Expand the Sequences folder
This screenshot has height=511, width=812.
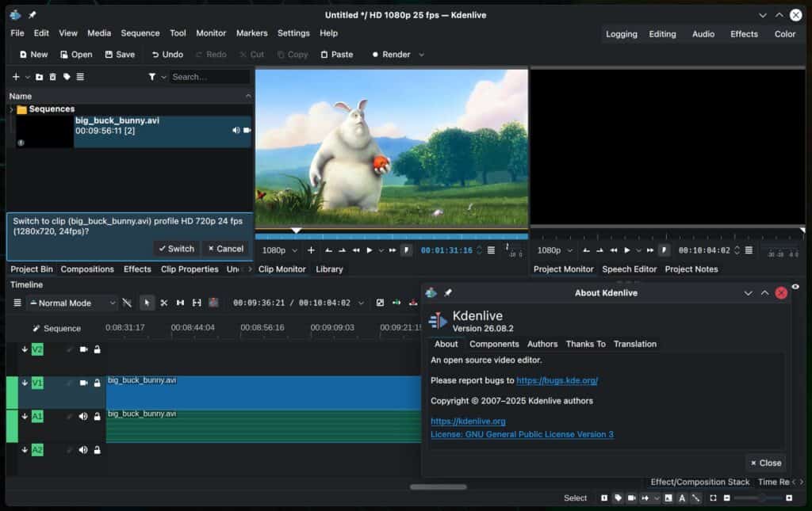point(11,109)
